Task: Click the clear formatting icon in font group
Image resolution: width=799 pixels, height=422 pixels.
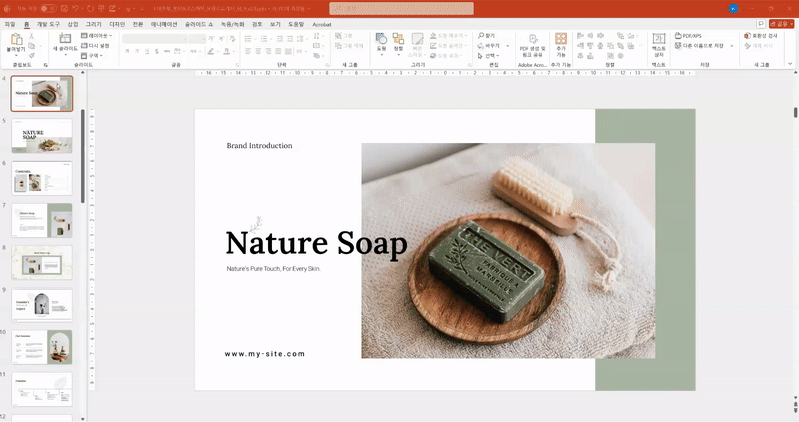Action: click(x=232, y=39)
